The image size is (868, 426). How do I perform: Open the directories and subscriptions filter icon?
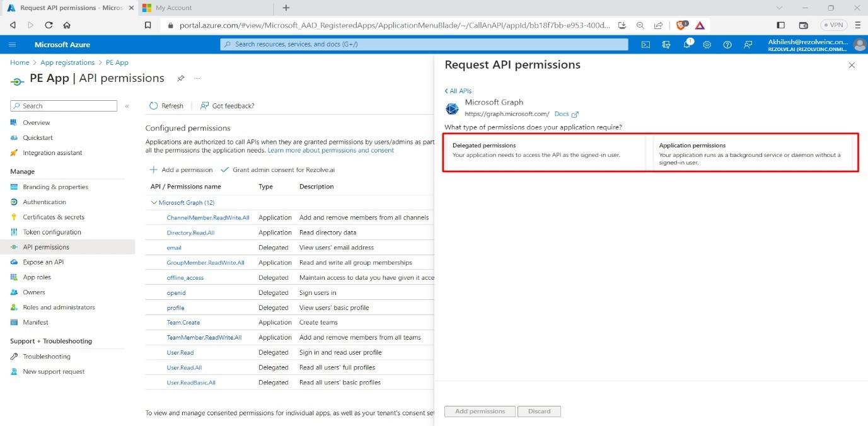[666, 45]
